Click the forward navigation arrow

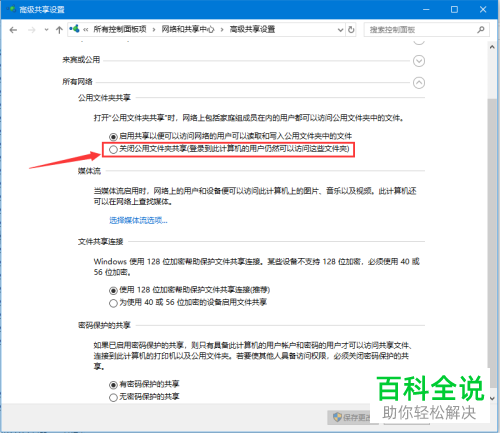tap(32, 30)
